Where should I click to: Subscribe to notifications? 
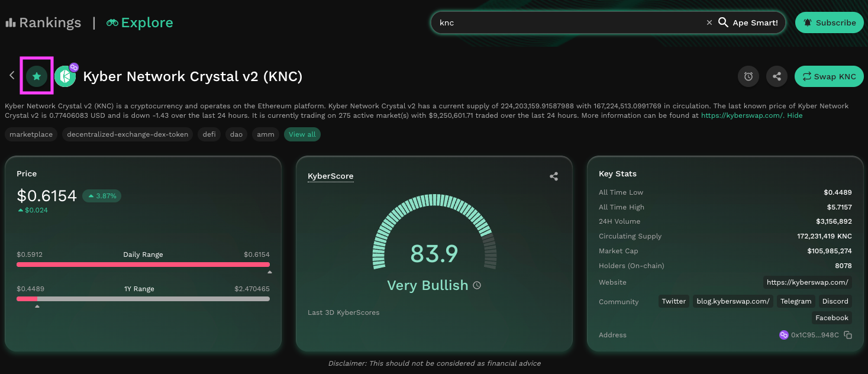click(830, 22)
